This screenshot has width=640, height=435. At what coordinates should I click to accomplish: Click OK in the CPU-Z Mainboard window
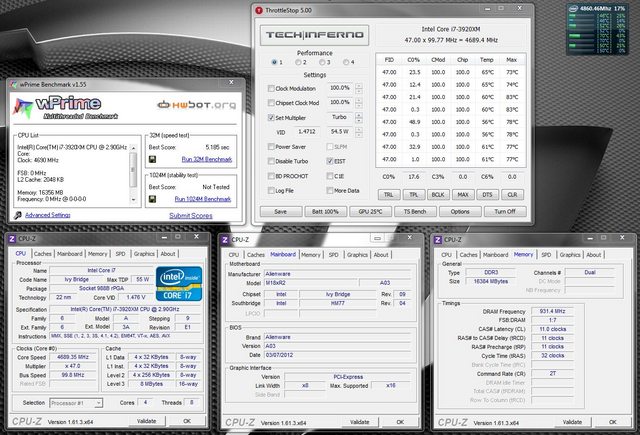tap(400, 422)
